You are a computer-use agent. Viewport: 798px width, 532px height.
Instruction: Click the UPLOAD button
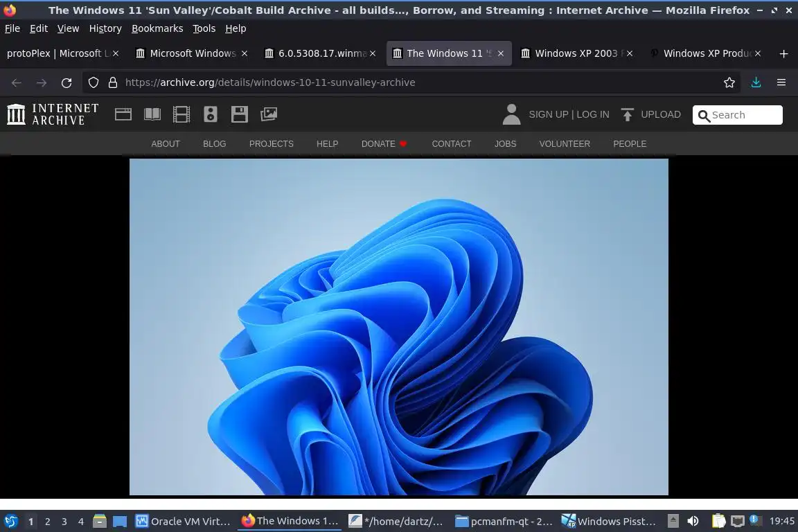pyautogui.click(x=651, y=114)
